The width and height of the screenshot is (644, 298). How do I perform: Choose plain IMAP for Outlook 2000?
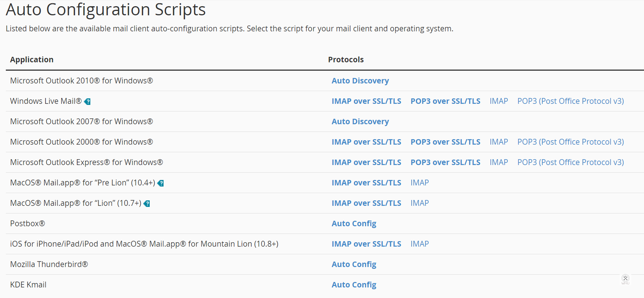click(499, 142)
